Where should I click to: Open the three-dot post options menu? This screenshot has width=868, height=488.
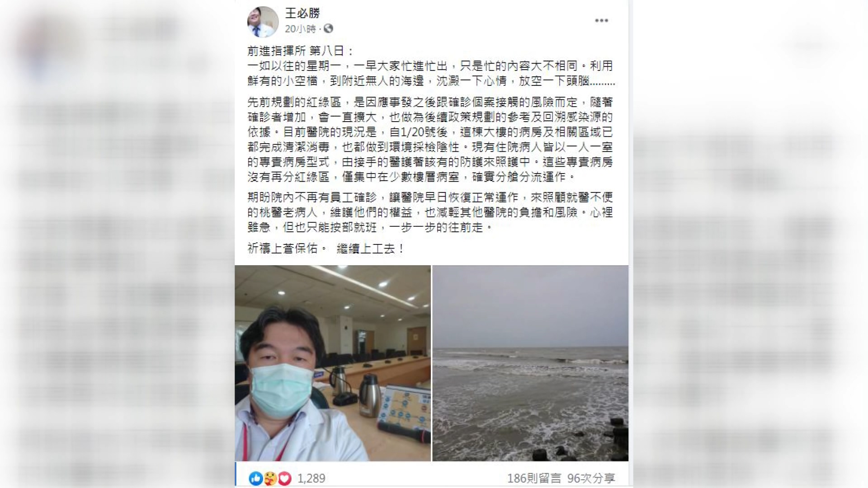[x=601, y=21]
